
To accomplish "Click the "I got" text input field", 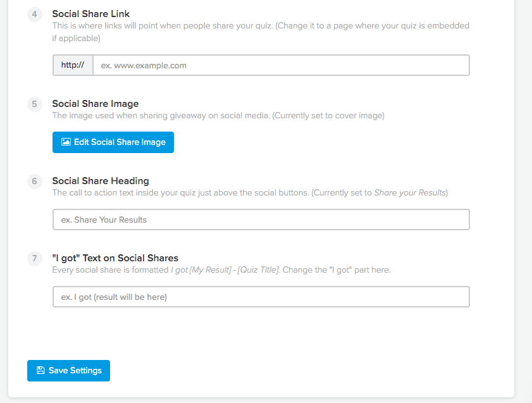I will (261, 297).
